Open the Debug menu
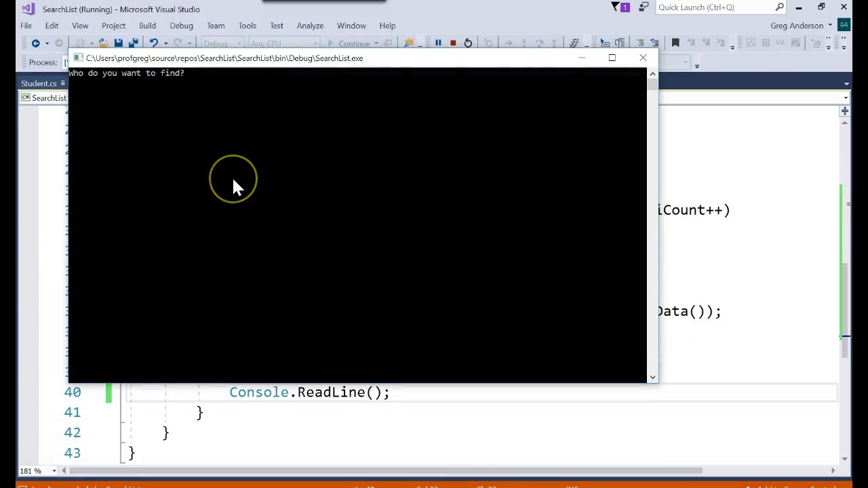This screenshot has width=868, height=488. click(181, 26)
